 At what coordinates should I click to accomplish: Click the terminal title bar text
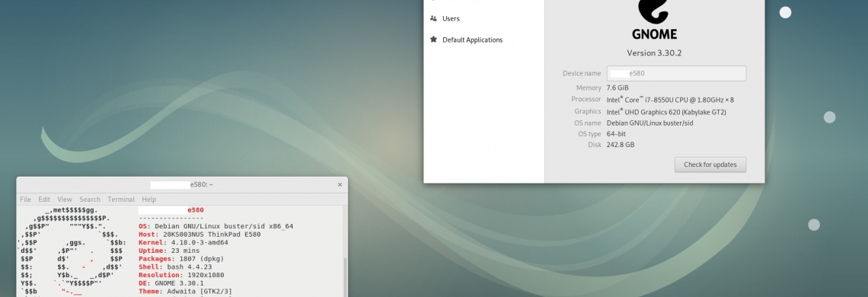point(181,185)
